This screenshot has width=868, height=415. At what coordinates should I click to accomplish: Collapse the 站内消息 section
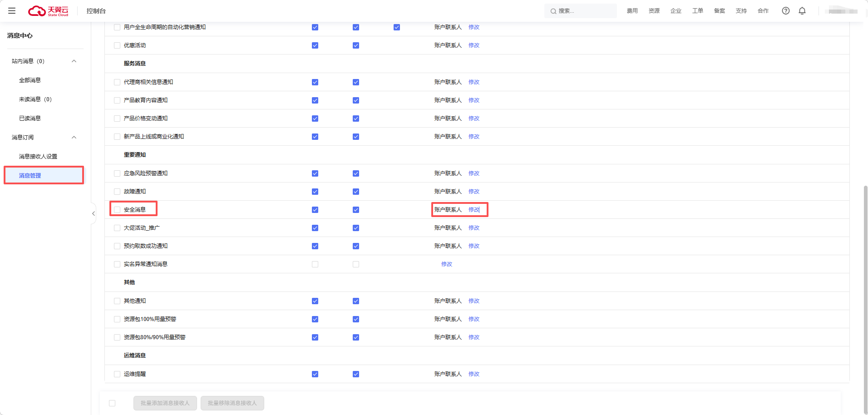[74, 61]
